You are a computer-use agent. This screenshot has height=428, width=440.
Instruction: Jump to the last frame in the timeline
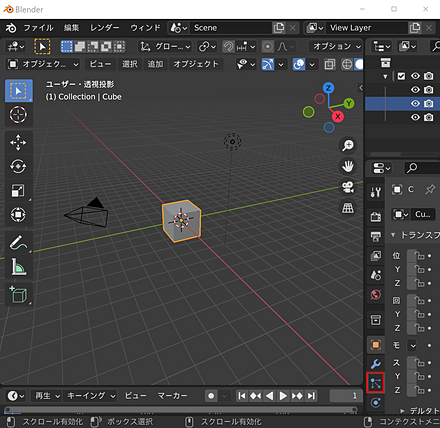[311, 396]
